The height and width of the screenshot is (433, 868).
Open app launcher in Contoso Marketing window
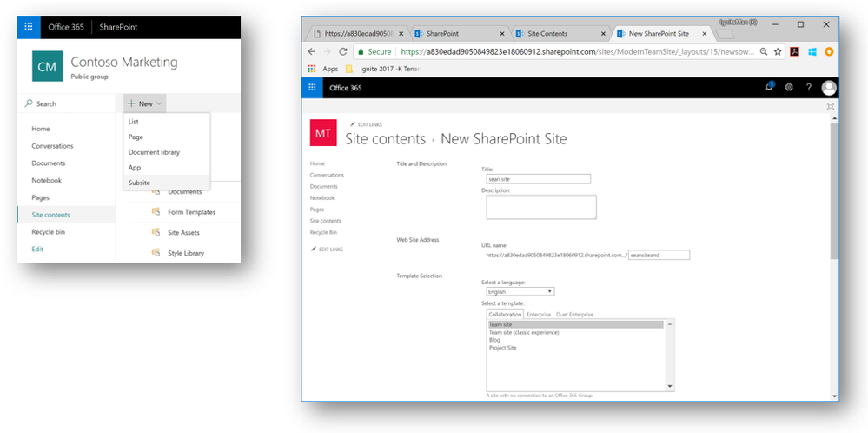click(x=29, y=27)
